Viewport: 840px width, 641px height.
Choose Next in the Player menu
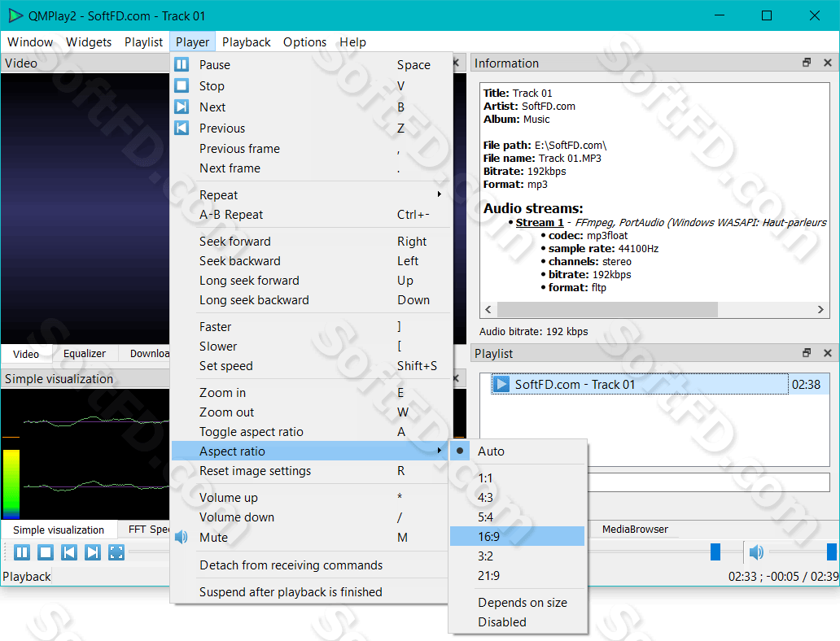[312, 107]
